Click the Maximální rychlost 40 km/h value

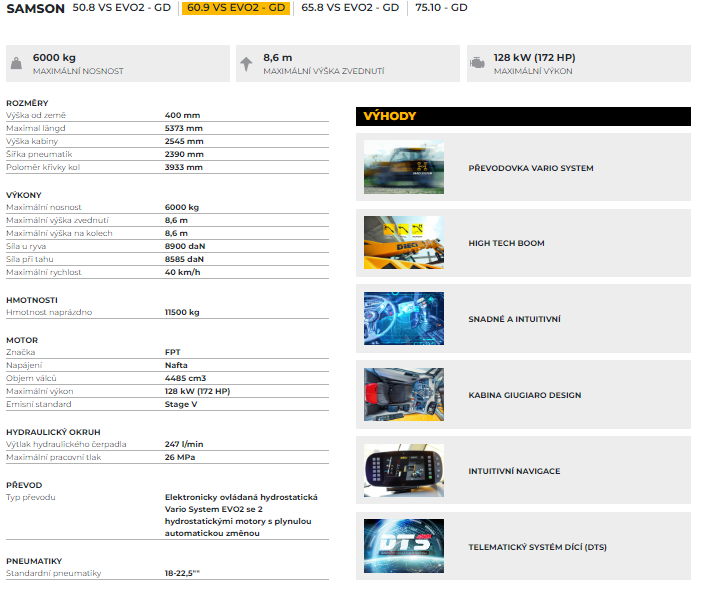182,272
